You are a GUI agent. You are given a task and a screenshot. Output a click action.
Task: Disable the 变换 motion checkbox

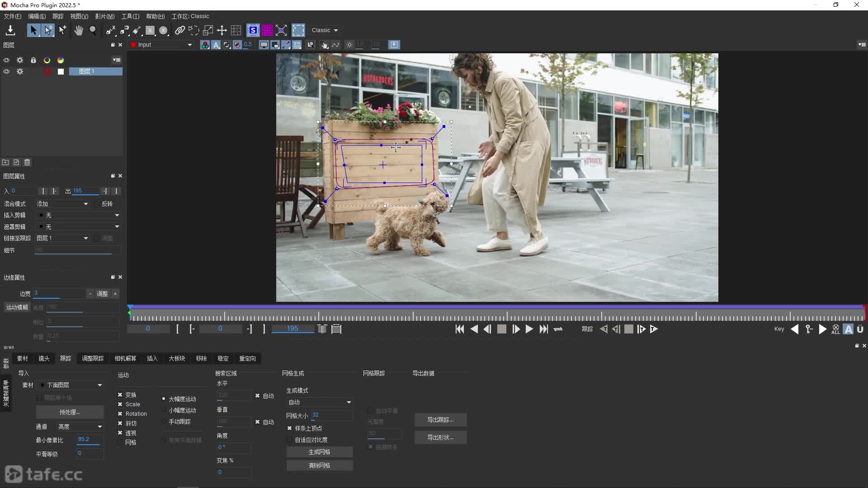pos(120,395)
